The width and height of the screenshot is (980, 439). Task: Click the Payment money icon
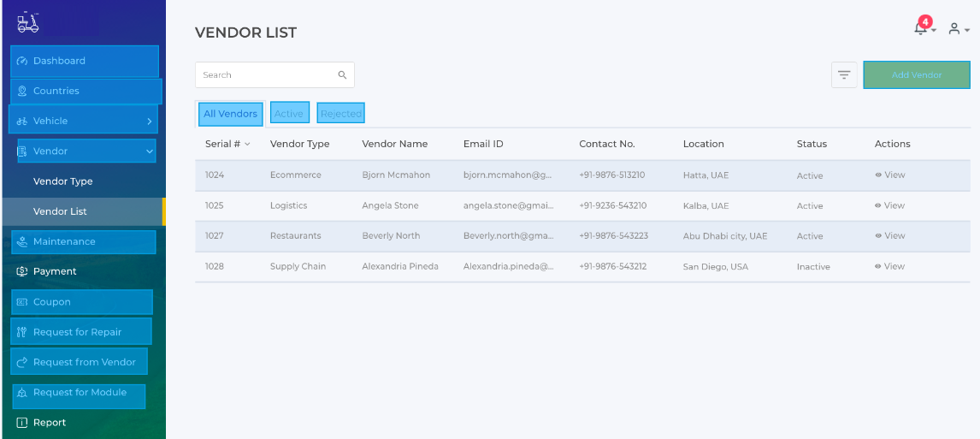pyautogui.click(x=22, y=271)
